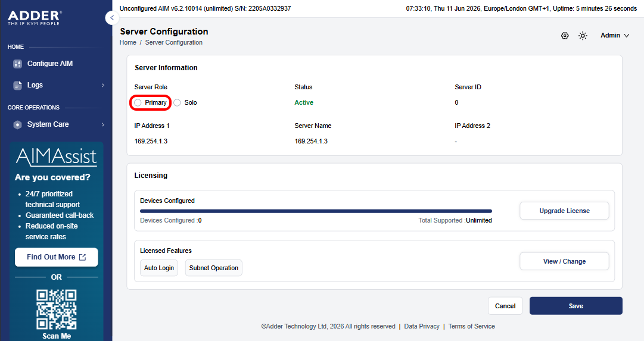Click the Adder Technology copyright text
This screenshot has width=644, height=341.
point(328,326)
